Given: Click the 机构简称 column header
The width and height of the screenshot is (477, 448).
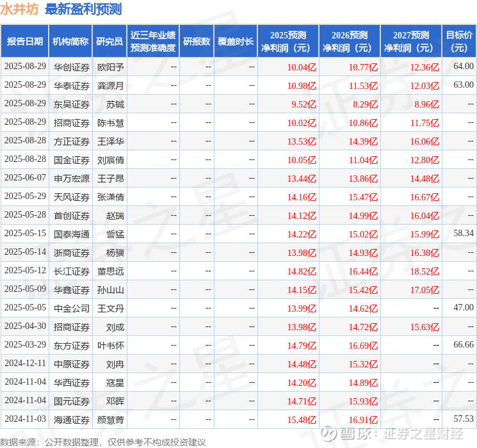Looking at the screenshot, I should pyautogui.click(x=70, y=42).
